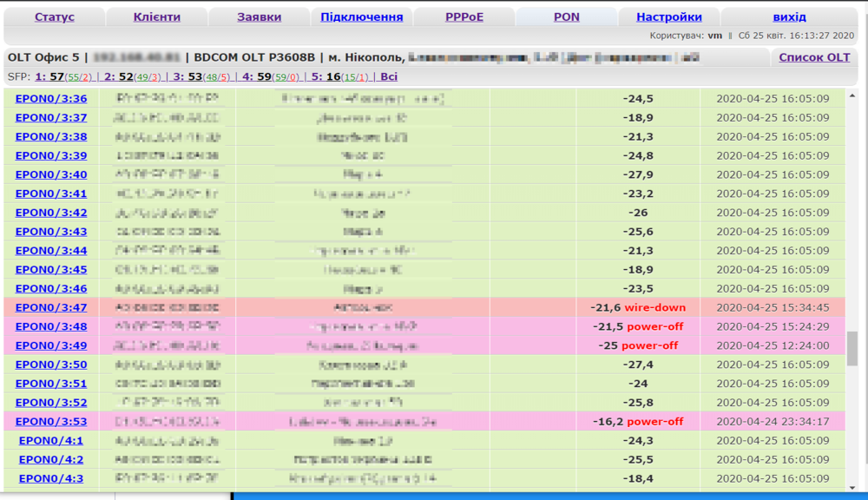Open the Статус tab
868x500 pixels.
tap(54, 17)
